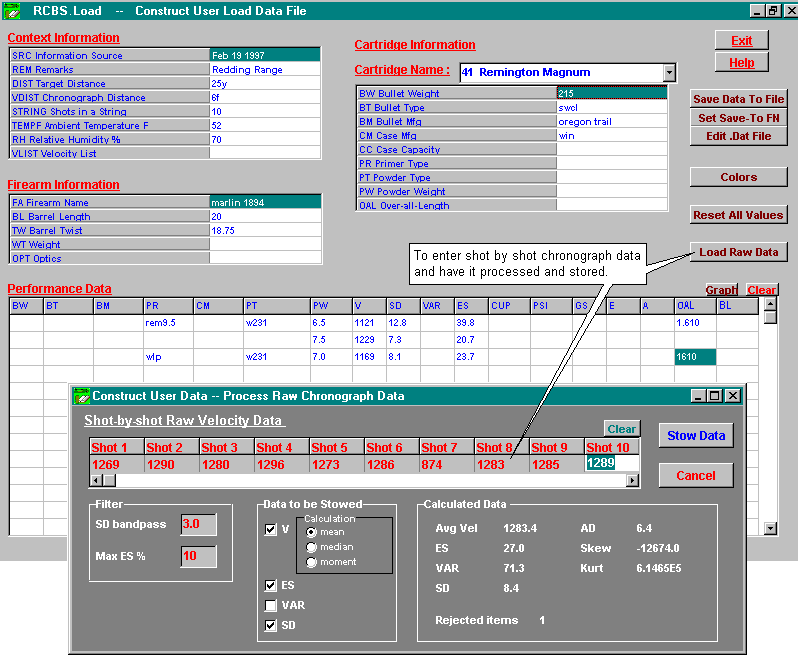The image size is (800, 658).
Task: Click the CM Case Mfg value win
Action: 611,136
